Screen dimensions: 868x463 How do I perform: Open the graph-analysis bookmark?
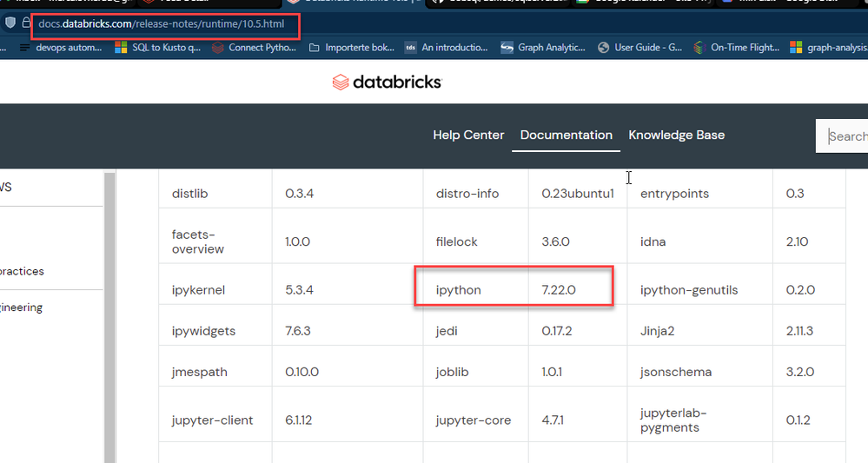pyautogui.click(x=829, y=48)
